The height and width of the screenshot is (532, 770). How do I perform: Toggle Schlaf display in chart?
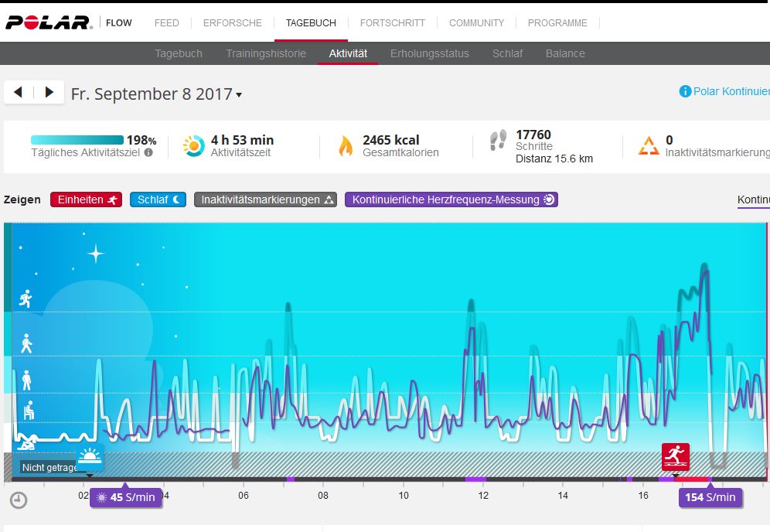point(158,199)
